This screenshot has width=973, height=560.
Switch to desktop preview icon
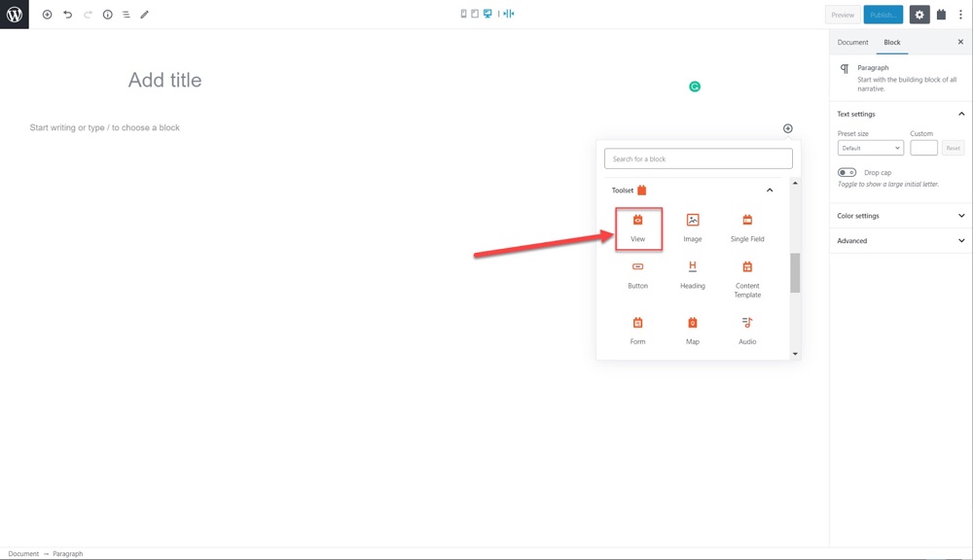coord(487,14)
